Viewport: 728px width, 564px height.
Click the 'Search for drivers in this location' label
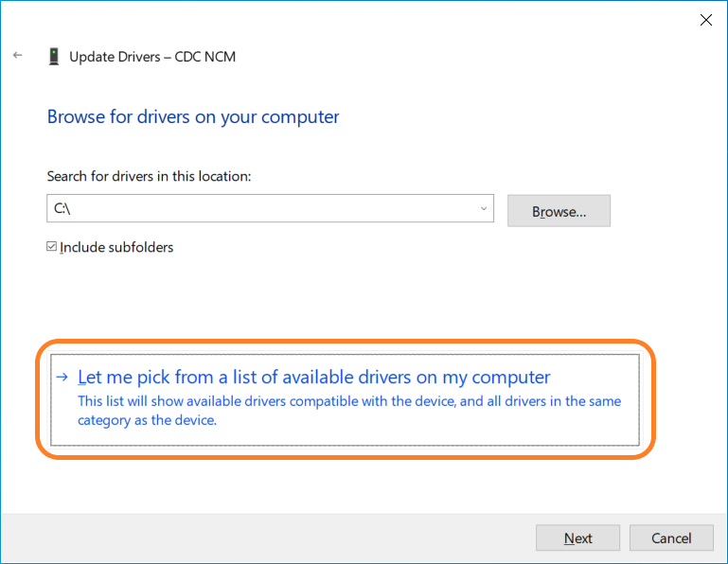(149, 176)
